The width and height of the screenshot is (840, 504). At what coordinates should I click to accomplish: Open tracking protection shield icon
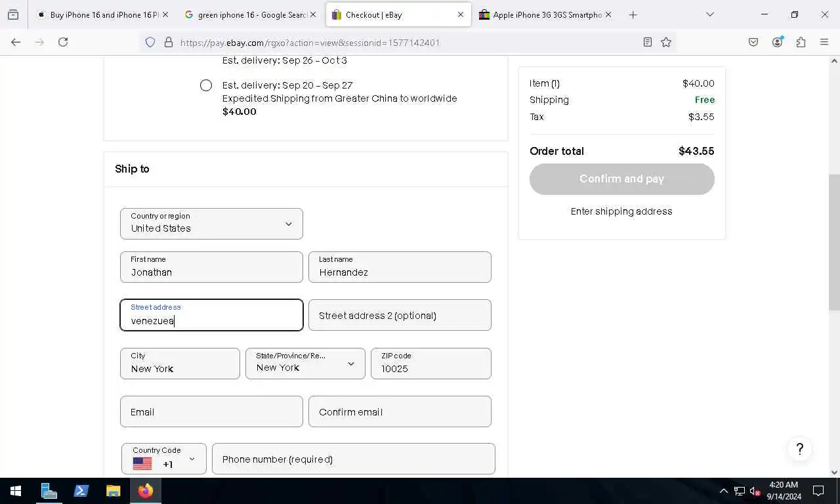pyautogui.click(x=150, y=42)
